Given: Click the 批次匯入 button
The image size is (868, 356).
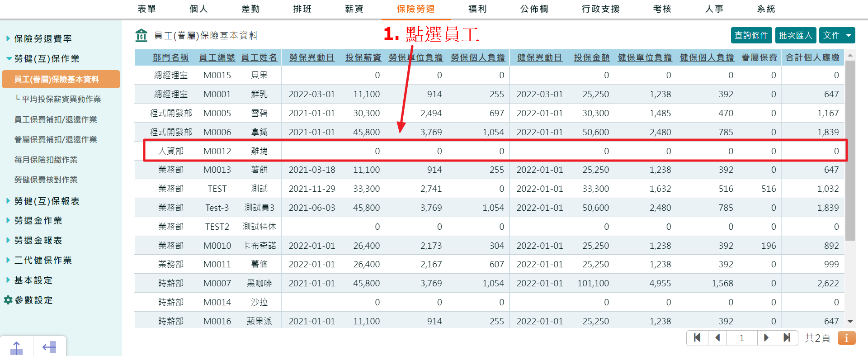Looking at the screenshot, I should point(796,35).
